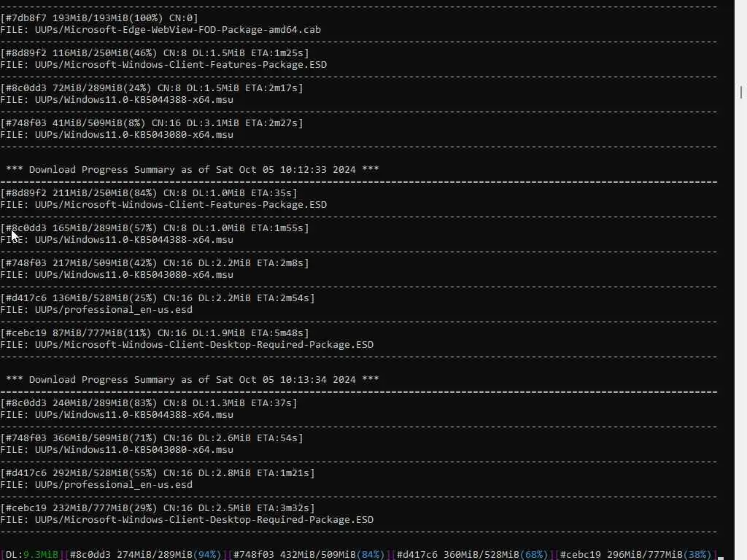Viewport: 747px width, 560px height.
Task: Click the KB5044388 file line under the 24% progress
Action: pyautogui.click(x=117, y=99)
